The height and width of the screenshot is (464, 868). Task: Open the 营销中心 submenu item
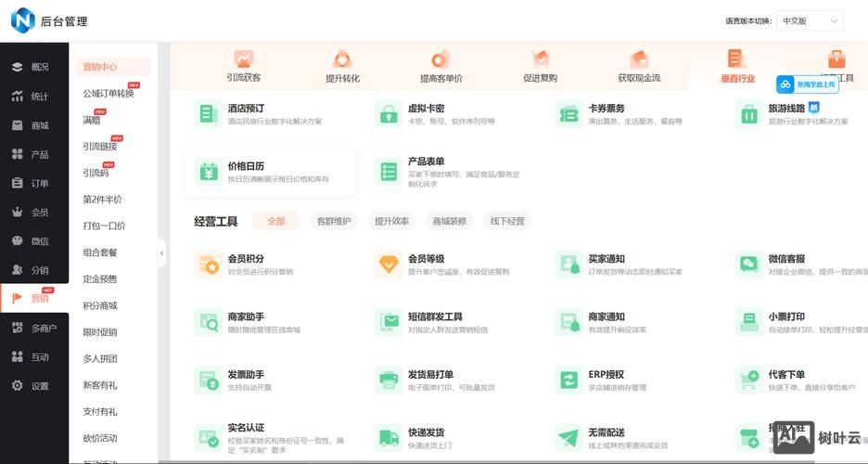click(113, 67)
